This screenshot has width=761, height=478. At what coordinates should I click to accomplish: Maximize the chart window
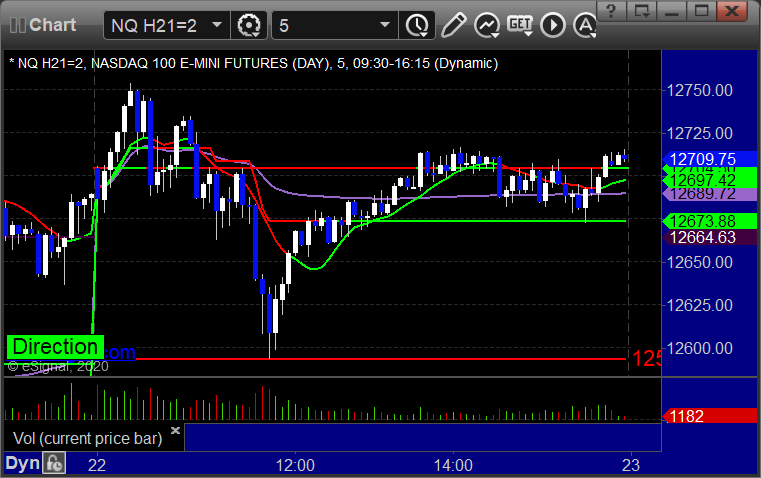701,10
